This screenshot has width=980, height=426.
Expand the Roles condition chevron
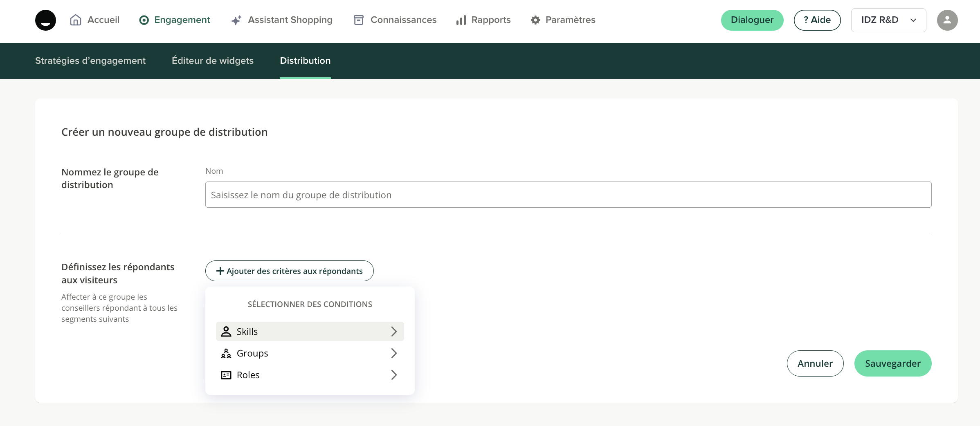point(394,375)
